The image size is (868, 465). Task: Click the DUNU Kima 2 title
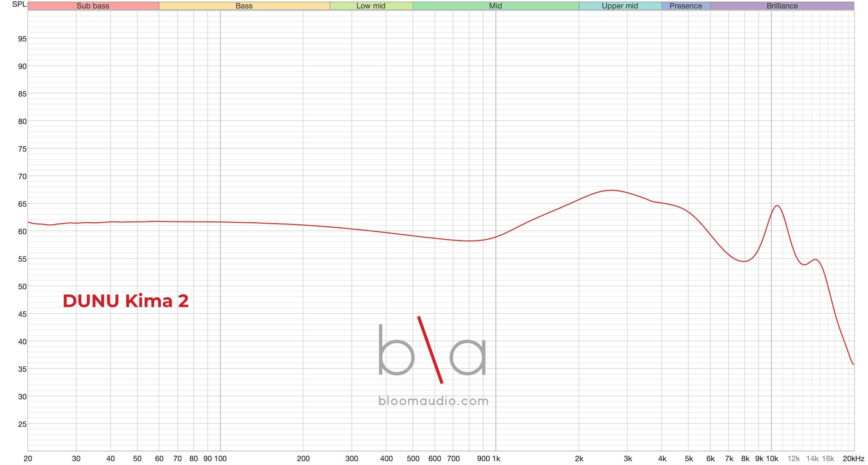tap(125, 301)
